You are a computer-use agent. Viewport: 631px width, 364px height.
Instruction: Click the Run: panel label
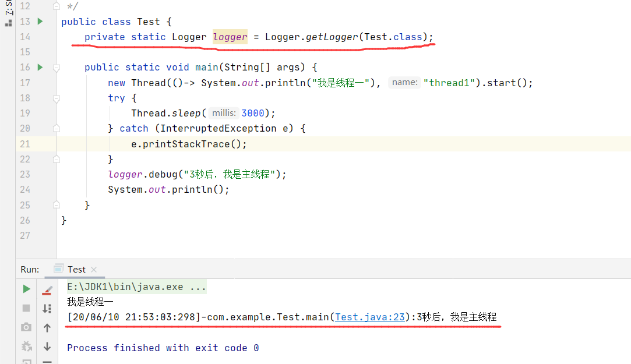tap(30, 270)
